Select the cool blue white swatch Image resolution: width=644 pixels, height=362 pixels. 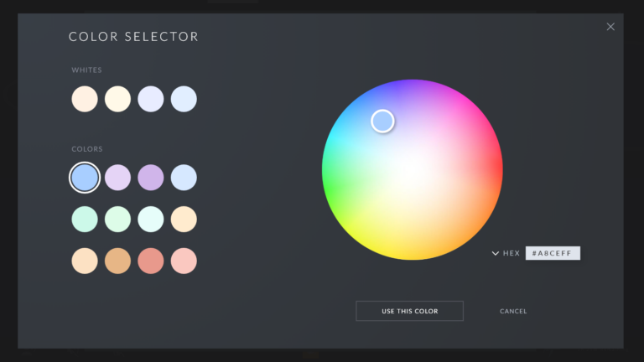coord(184,99)
